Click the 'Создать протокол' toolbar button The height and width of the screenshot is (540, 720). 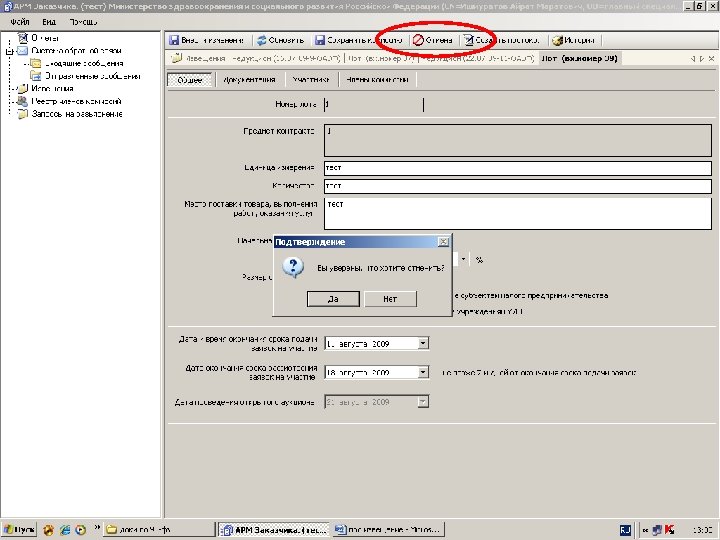(501, 40)
